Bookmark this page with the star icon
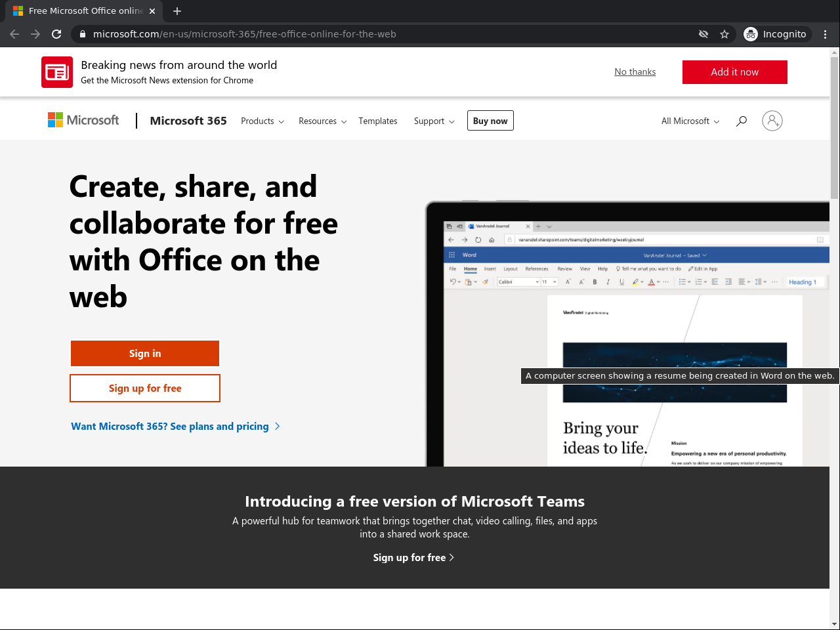 (724, 34)
